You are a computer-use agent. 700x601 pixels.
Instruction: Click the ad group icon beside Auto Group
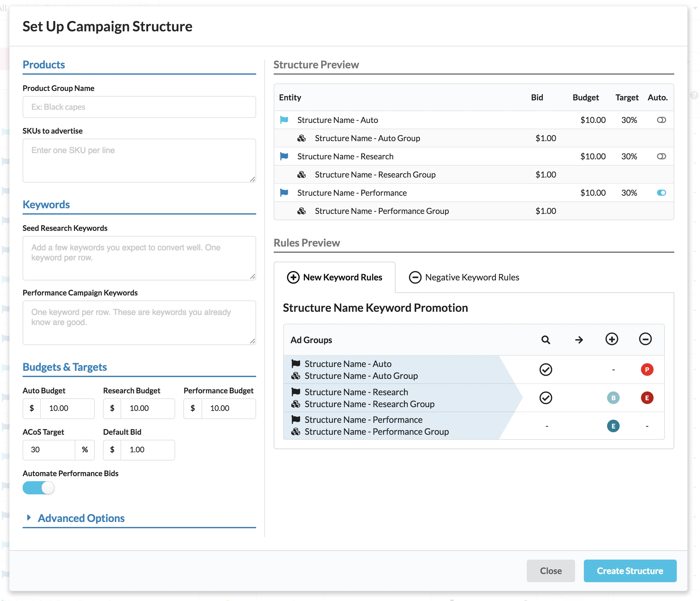301,138
